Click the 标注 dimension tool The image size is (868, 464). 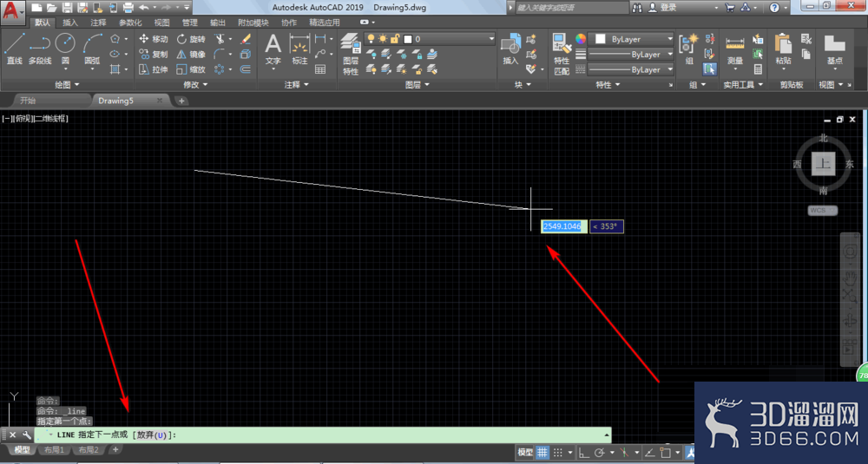click(x=299, y=49)
